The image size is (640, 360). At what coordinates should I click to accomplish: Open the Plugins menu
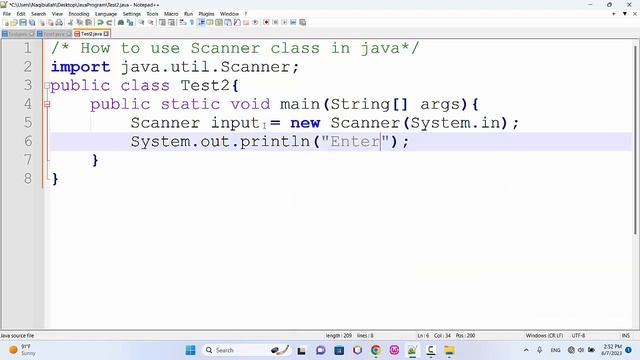(206, 14)
